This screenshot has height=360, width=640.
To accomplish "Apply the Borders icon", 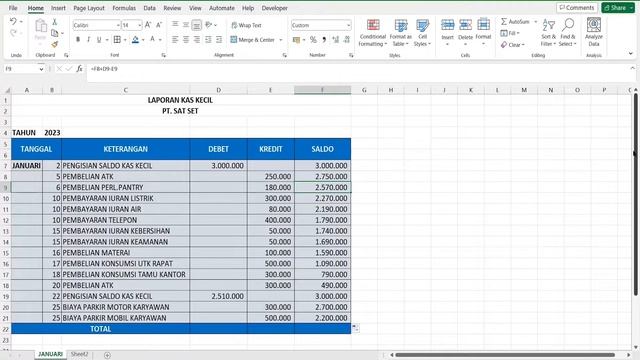I will point(117,40).
